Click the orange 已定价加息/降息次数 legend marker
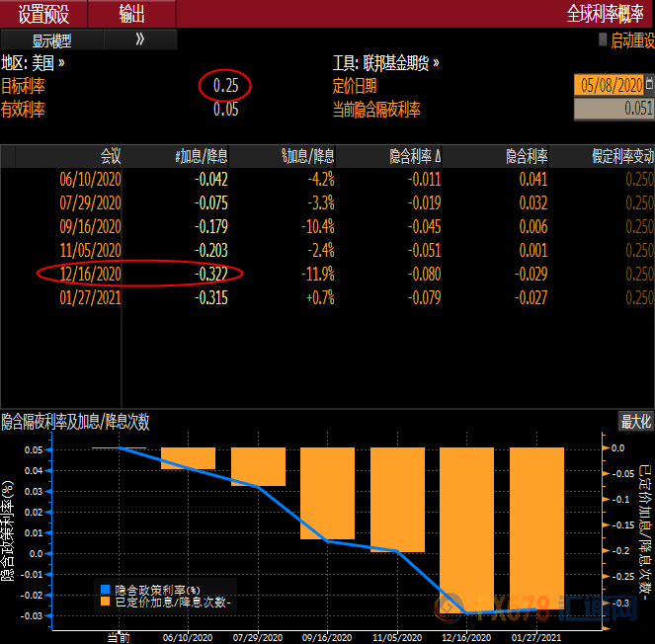Viewport: 655px width, 644px height. (103, 601)
